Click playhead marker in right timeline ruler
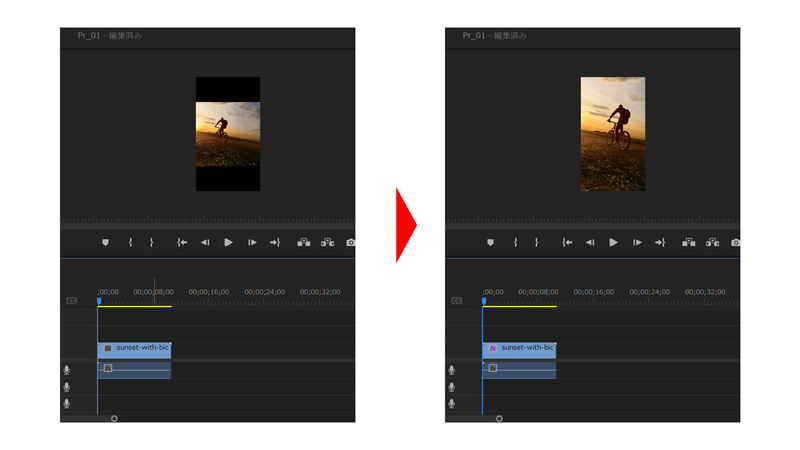This screenshot has height=450, width=800. (484, 302)
